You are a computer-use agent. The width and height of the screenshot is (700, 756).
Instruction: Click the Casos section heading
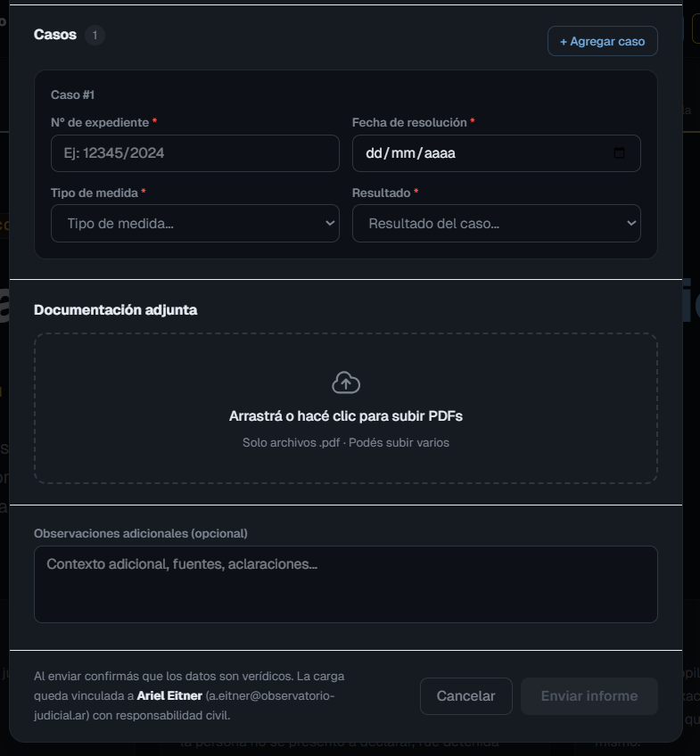click(55, 35)
